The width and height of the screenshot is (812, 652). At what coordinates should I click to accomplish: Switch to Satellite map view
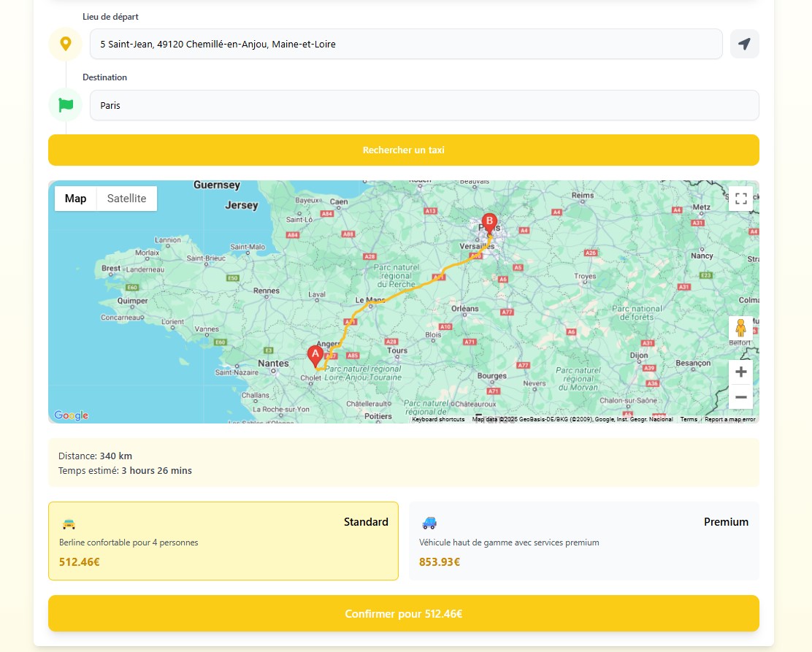126,199
